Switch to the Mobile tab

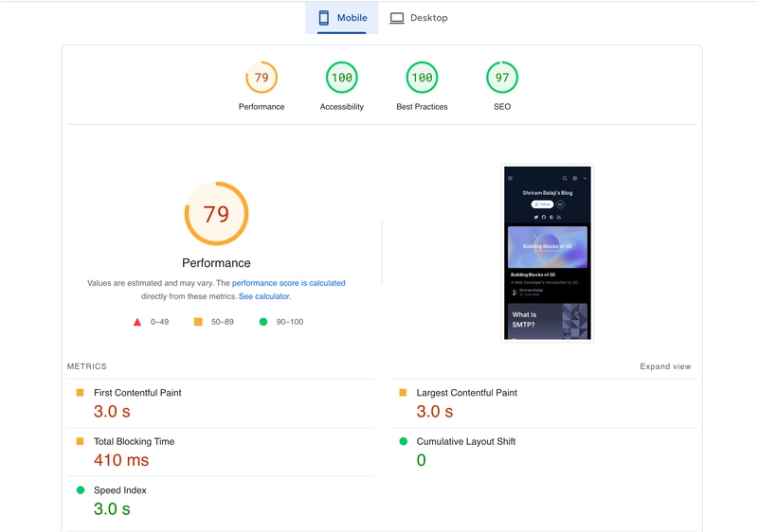click(341, 18)
